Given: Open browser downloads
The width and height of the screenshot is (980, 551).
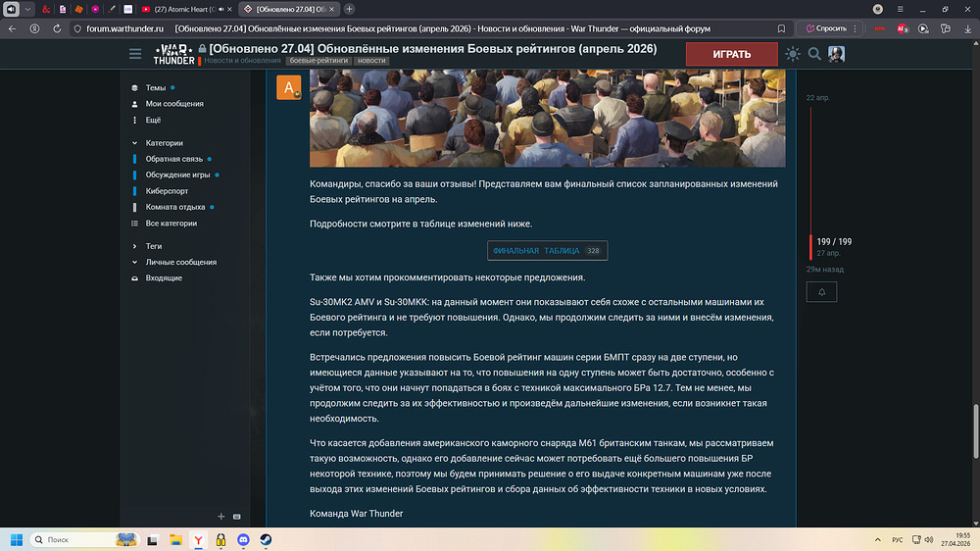Looking at the screenshot, I should pos(967,28).
